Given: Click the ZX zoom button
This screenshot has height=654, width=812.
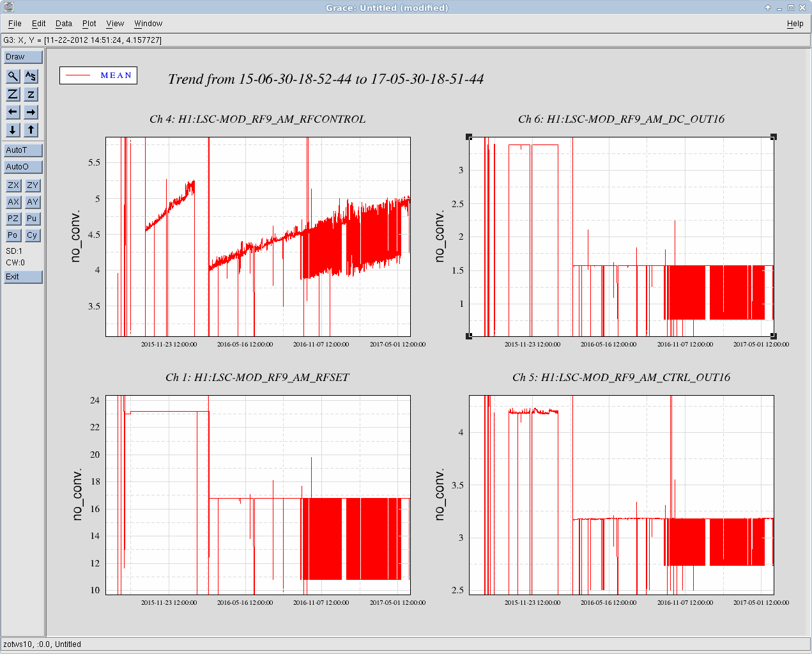Looking at the screenshot, I should coord(13,185).
